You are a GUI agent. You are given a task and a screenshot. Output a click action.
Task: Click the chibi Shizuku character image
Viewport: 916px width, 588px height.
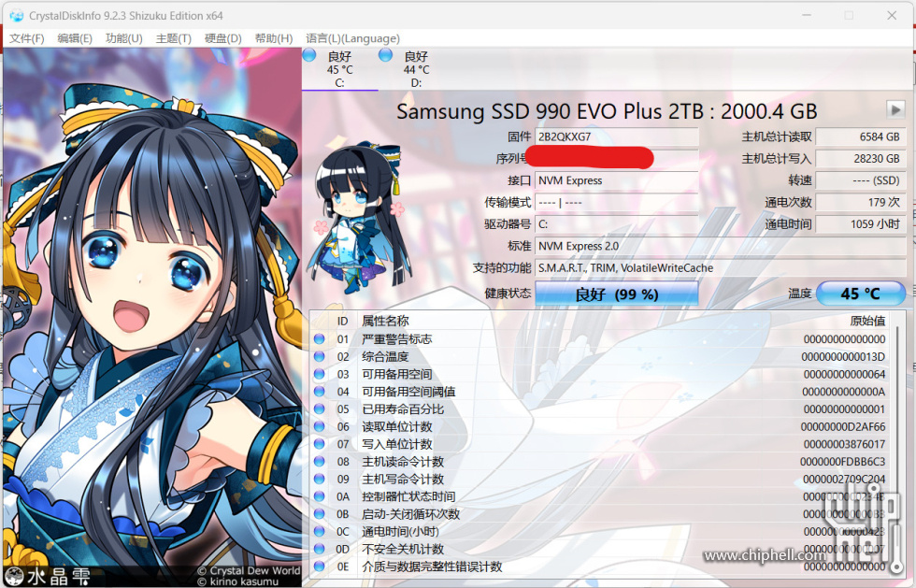359,216
